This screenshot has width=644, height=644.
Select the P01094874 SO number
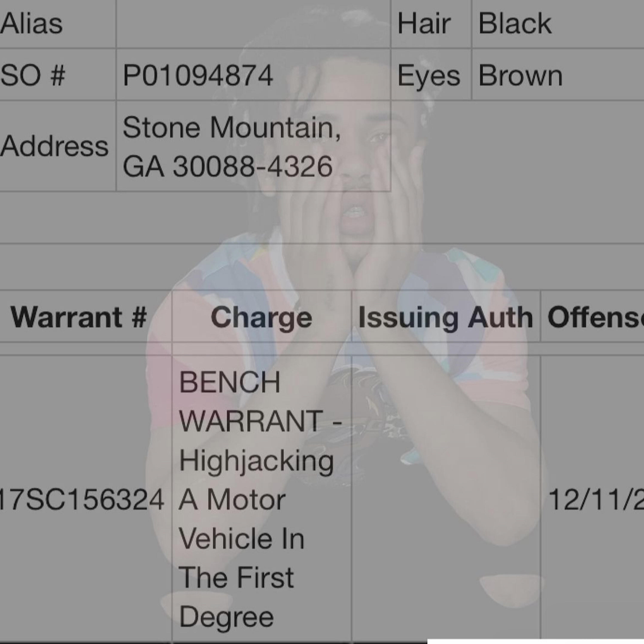click(198, 75)
